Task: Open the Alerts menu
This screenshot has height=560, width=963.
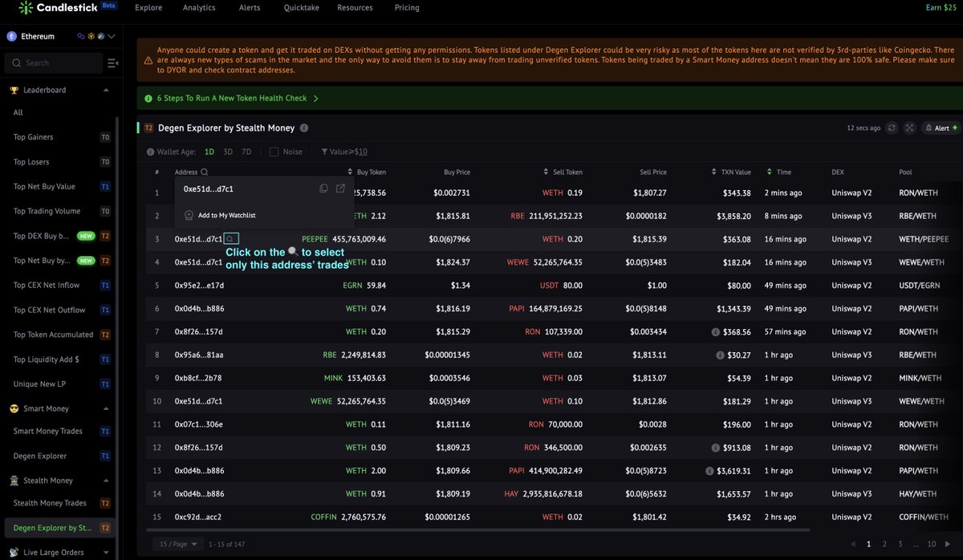Action: pos(250,8)
